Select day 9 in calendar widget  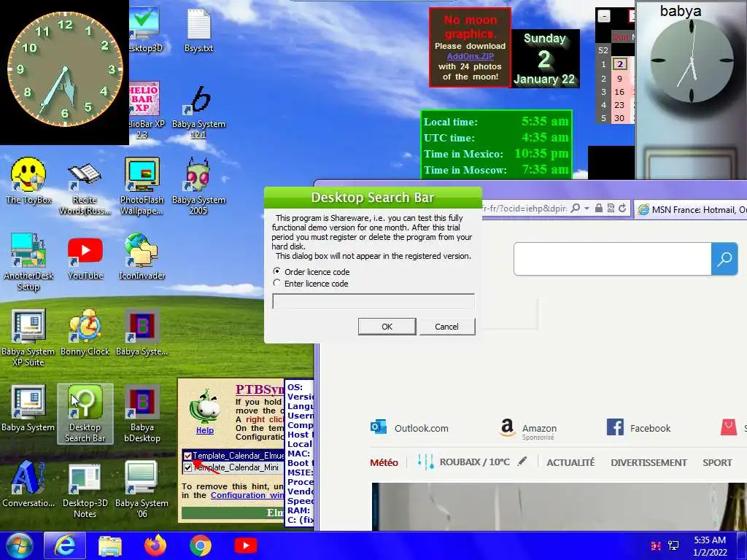pos(619,79)
